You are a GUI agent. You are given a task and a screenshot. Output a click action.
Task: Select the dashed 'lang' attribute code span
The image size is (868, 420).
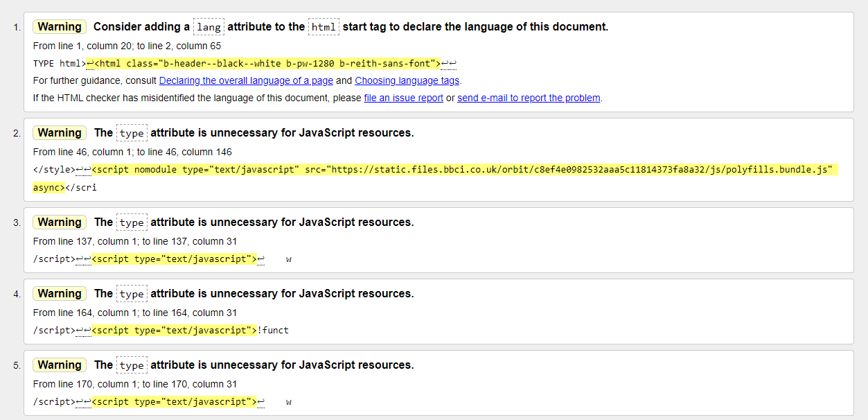point(209,26)
